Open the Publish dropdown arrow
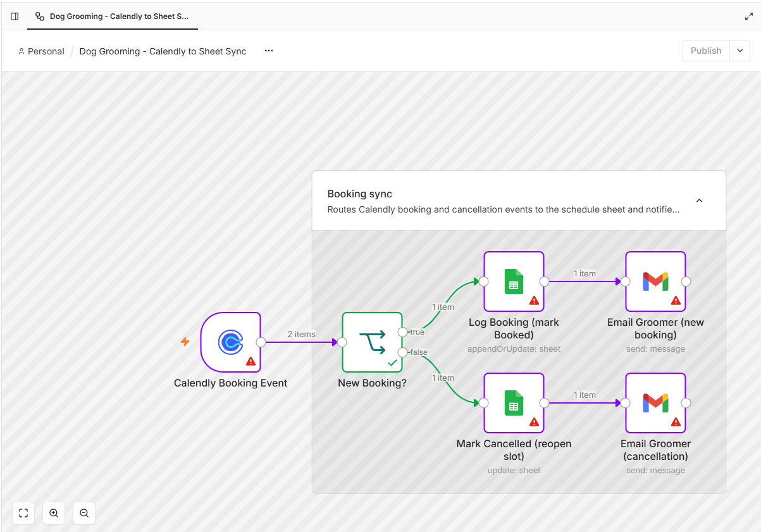761x532 pixels. tap(739, 51)
